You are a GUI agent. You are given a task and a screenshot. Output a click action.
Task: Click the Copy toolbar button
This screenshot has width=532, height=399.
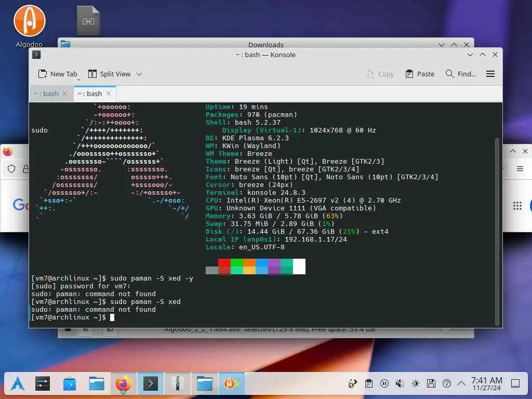[x=380, y=74]
